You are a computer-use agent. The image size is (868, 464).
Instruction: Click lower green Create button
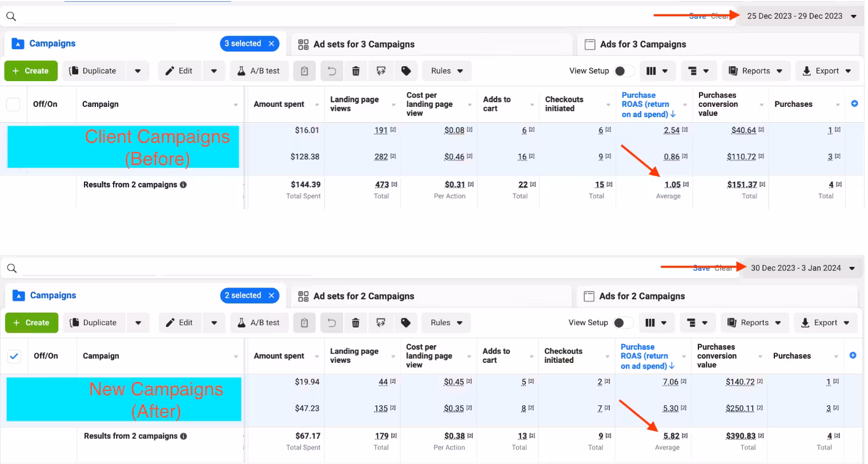click(x=32, y=323)
